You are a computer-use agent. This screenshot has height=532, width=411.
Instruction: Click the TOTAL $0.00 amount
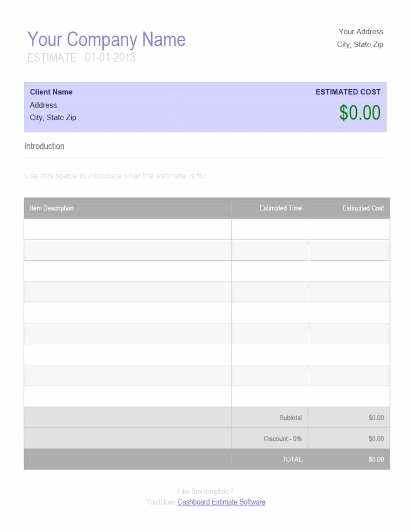pyautogui.click(x=376, y=459)
